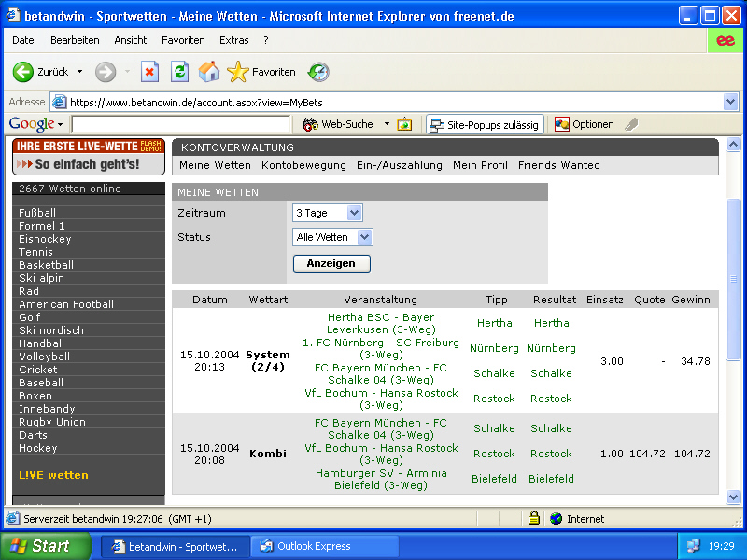This screenshot has height=560, width=747.
Task: Click the Gewinn value 34.78
Action: 695,361
